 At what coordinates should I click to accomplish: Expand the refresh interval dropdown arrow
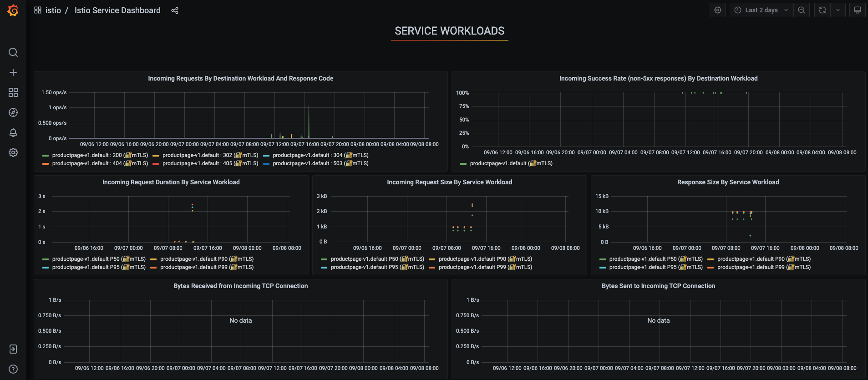point(838,10)
